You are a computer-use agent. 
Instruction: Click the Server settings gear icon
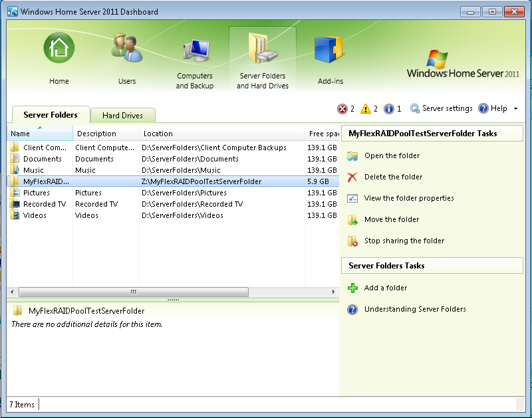(414, 108)
